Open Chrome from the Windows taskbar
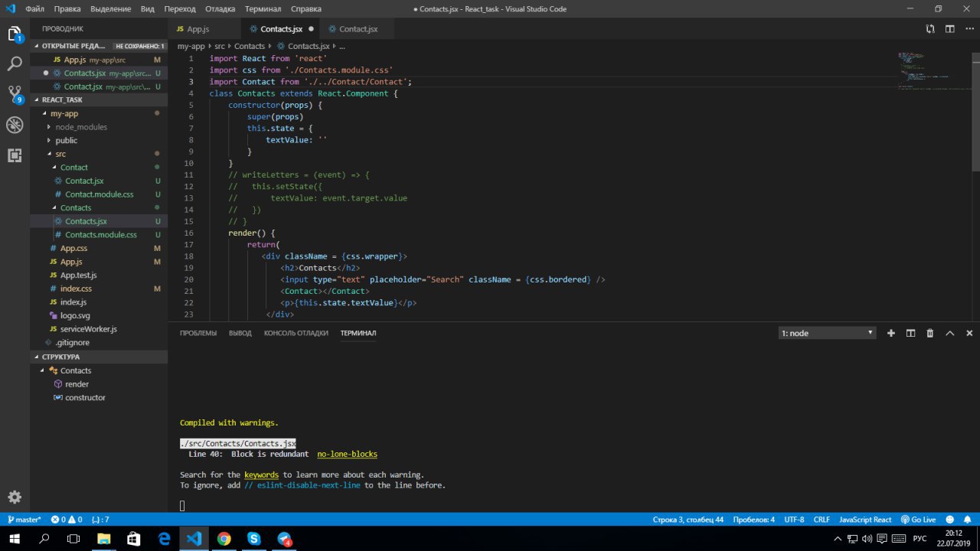The image size is (980, 551). (x=224, y=539)
